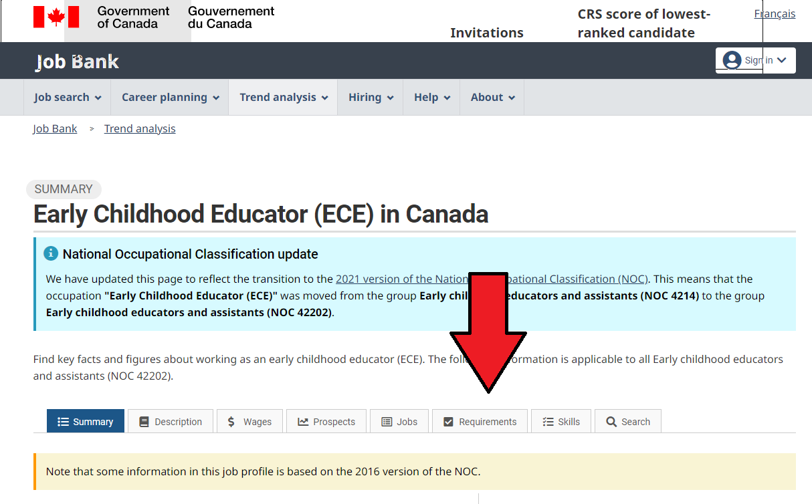Click the National Occupational Classification update heading

pos(191,254)
